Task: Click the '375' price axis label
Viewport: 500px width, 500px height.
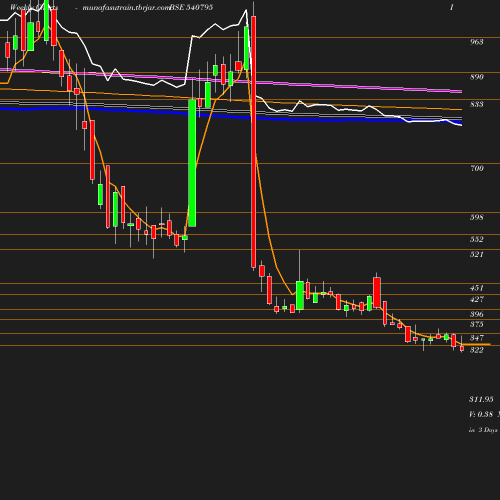Action: pos(477,324)
